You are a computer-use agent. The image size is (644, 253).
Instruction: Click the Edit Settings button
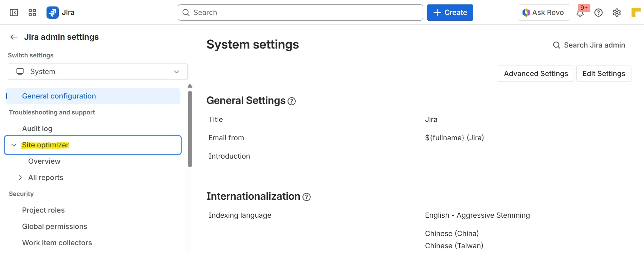tap(604, 74)
